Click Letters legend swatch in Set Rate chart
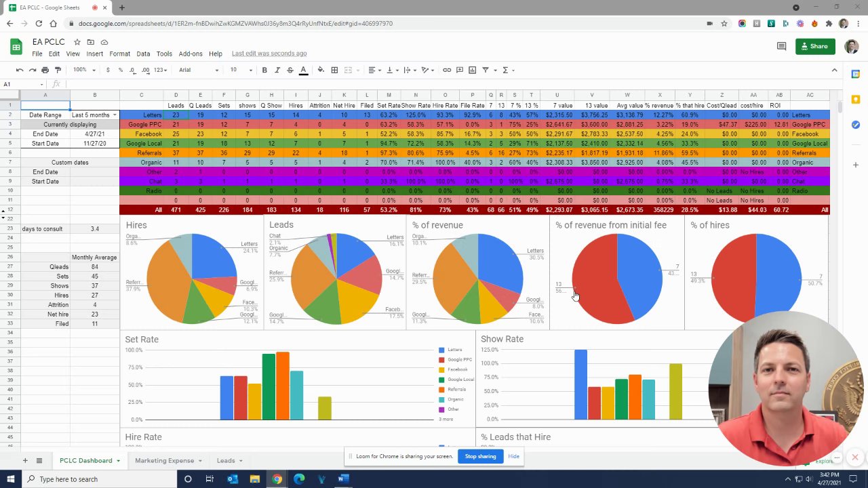Viewport: 868px width, 488px height. point(442,350)
